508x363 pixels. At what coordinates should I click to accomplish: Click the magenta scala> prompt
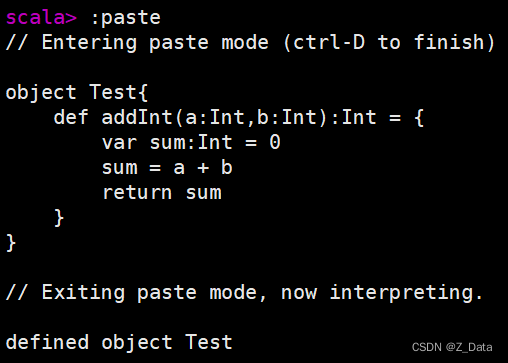point(41,18)
